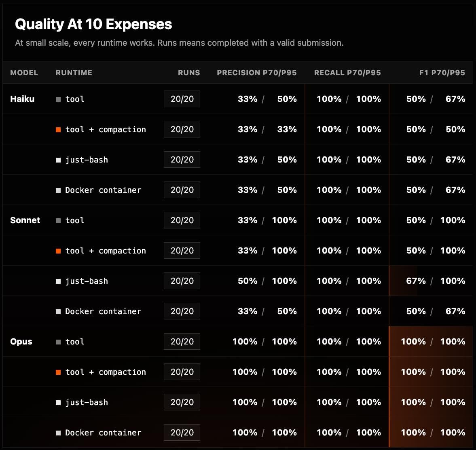Select the RUNTIME column header

pyautogui.click(x=74, y=72)
